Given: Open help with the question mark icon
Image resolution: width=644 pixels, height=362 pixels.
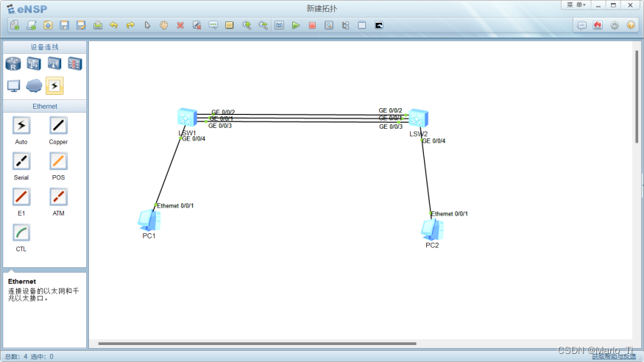Looking at the screenshot, I should (x=631, y=26).
